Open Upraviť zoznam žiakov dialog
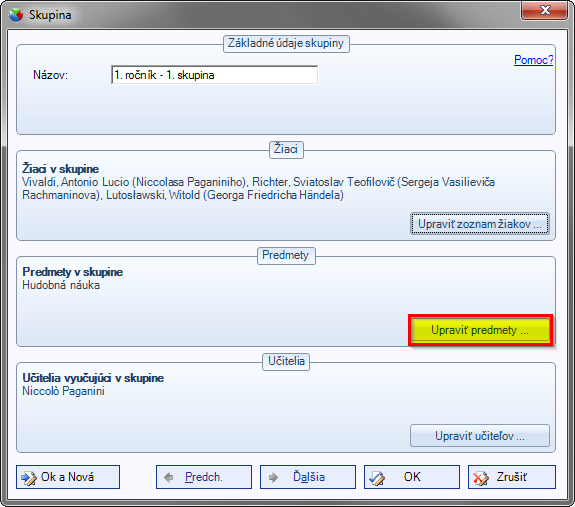 (x=480, y=224)
